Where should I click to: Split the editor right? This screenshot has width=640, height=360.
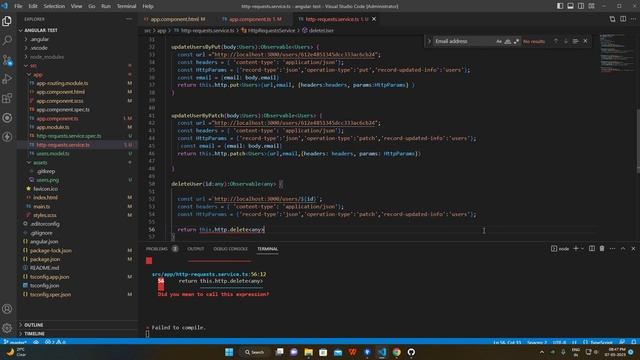click(x=623, y=19)
